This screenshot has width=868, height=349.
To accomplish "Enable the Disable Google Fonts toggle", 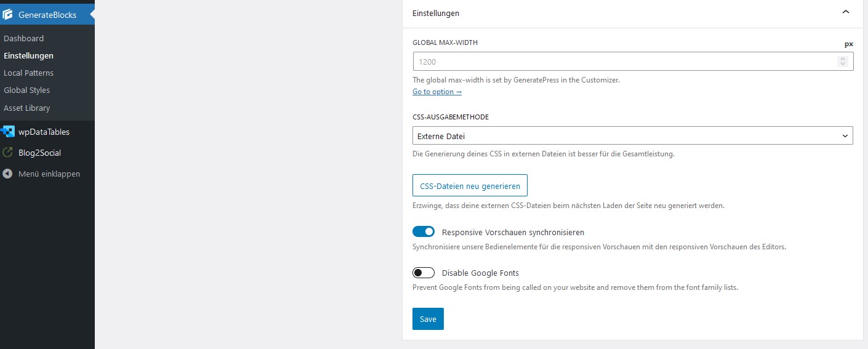I will coord(424,273).
